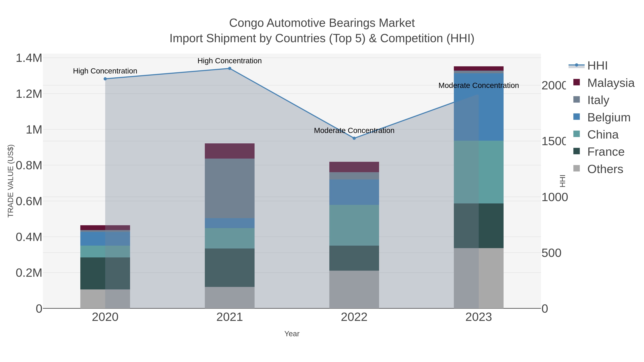Toggle China series in the legend
644x362 pixels.
pos(596,134)
